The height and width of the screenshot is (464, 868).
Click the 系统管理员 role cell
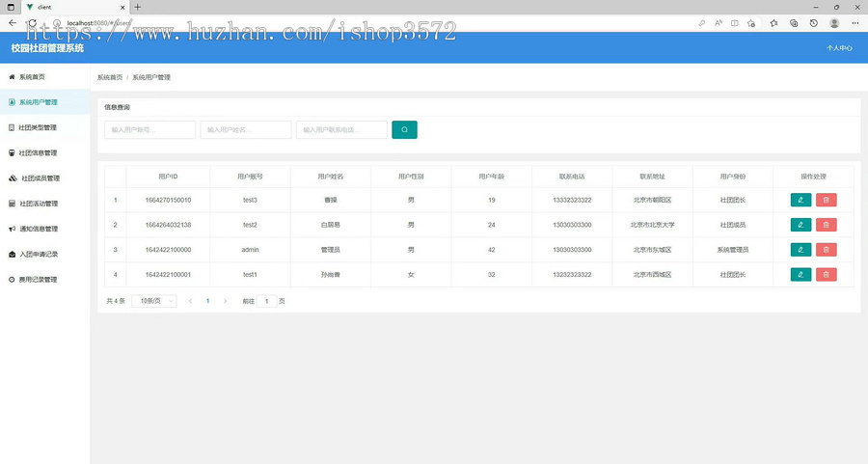(x=732, y=250)
